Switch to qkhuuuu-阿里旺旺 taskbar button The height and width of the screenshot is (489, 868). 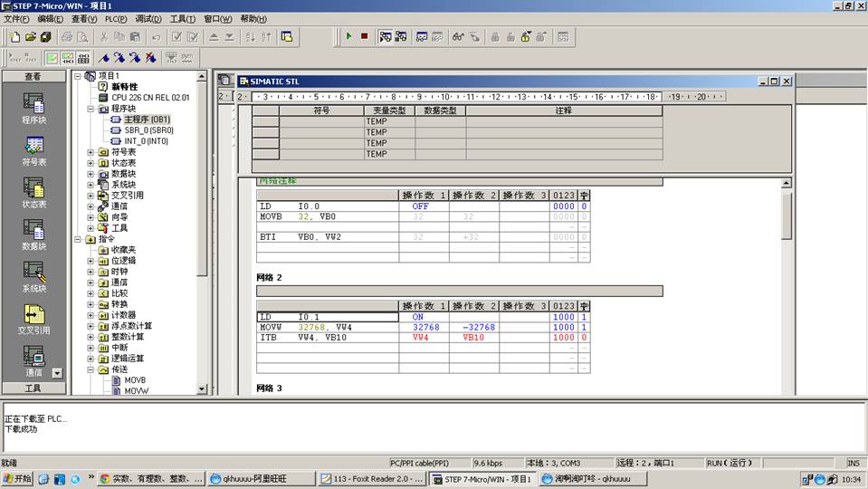click(x=262, y=479)
